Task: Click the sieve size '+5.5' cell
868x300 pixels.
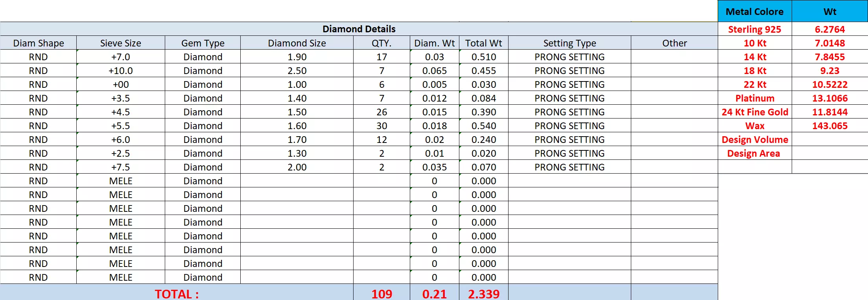Action: coord(120,126)
